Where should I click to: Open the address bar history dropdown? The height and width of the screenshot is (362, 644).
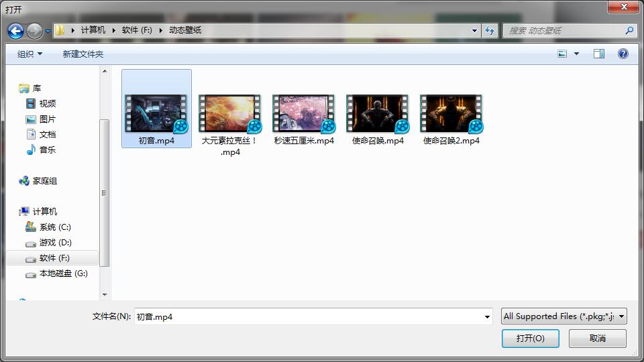(474, 30)
